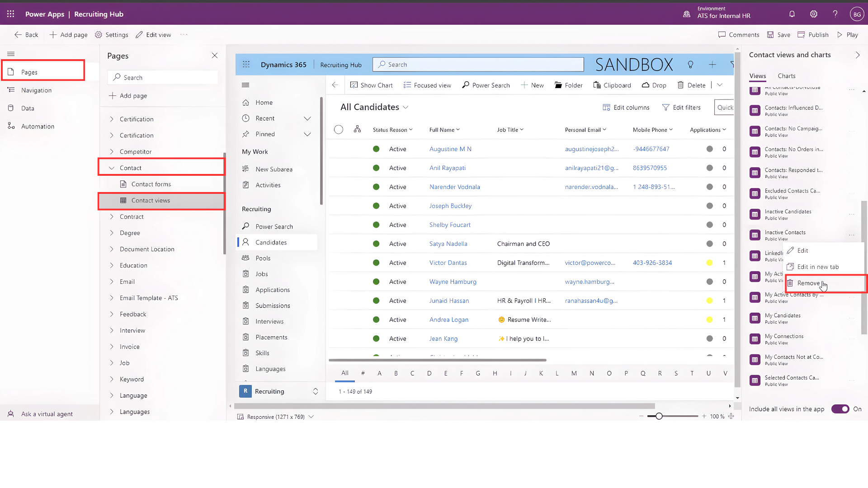Image resolution: width=868 pixels, height=488 pixels.
Task: Collapse the Contact tree node
Action: (112, 168)
